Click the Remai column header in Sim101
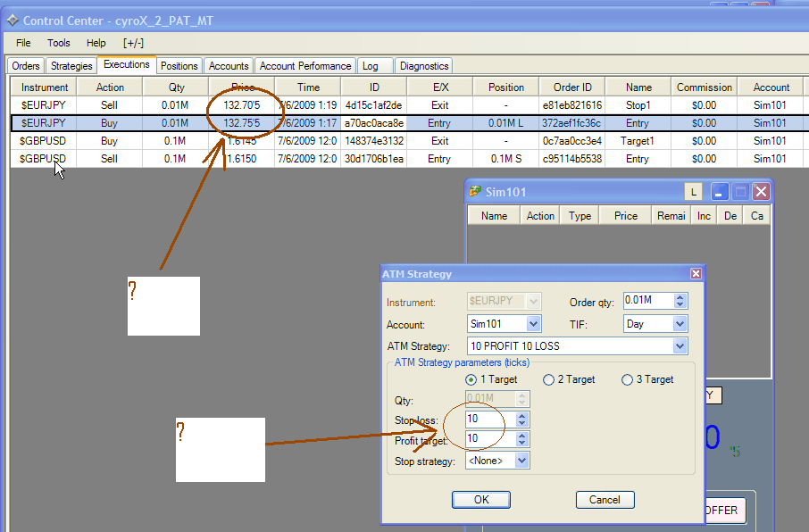Viewport: 809px width, 532px height. [671, 216]
